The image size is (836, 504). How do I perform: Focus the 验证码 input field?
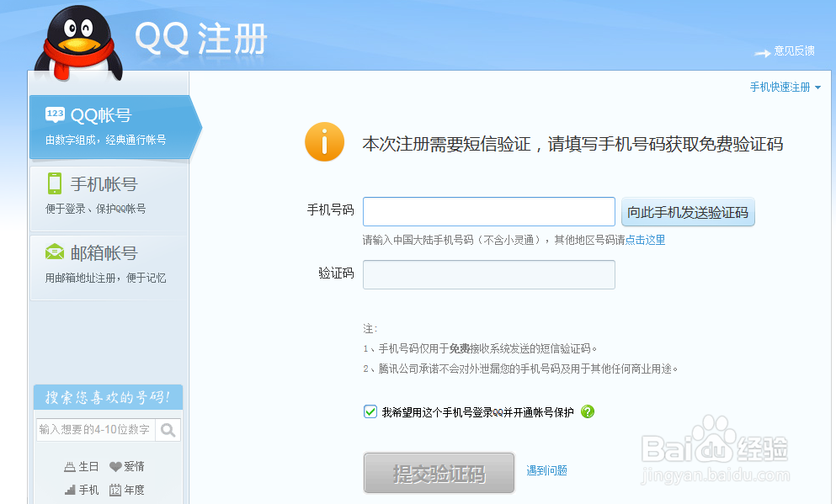point(489,274)
